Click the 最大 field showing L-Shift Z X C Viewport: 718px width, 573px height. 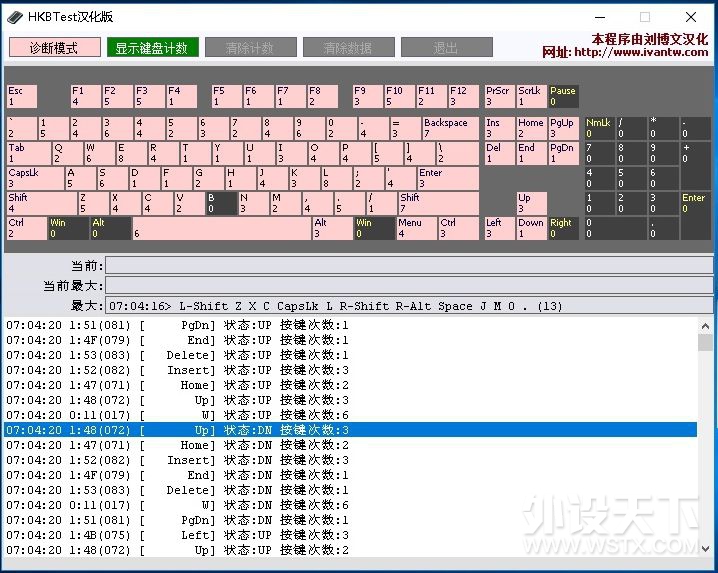409,306
